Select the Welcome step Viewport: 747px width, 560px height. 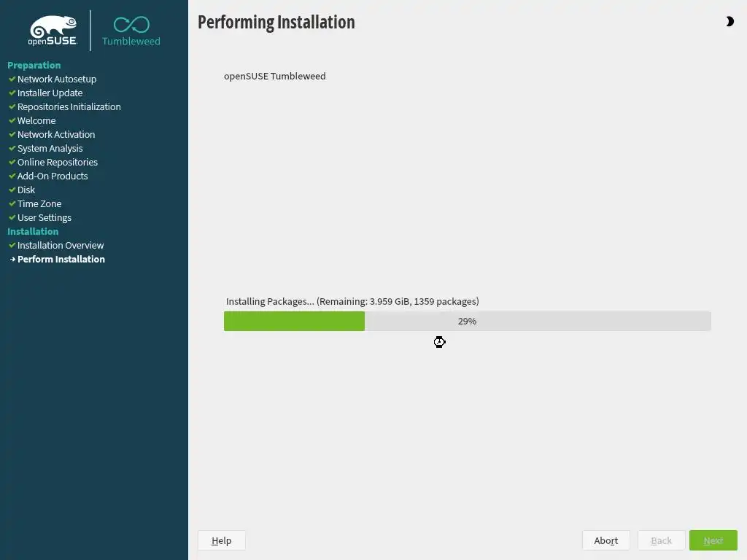pyautogui.click(x=36, y=120)
